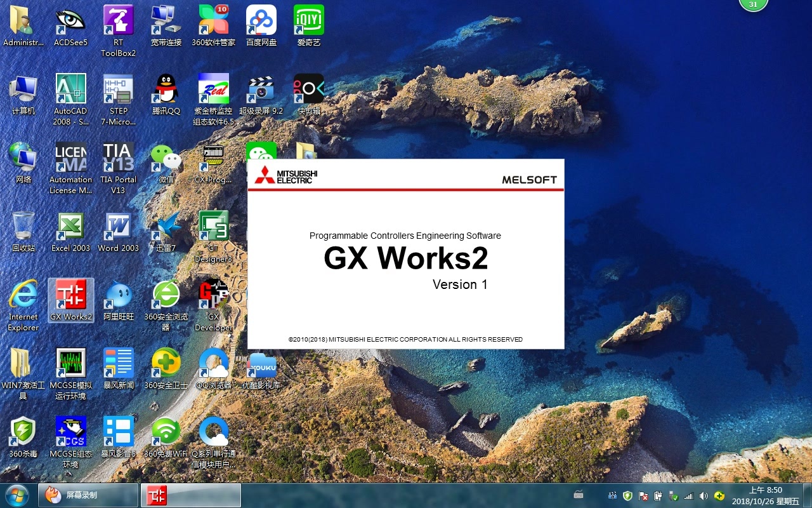Image resolution: width=812 pixels, height=508 pixels.
Task: Open ACDSee5 desktop icon
Action: pos(71,25)
